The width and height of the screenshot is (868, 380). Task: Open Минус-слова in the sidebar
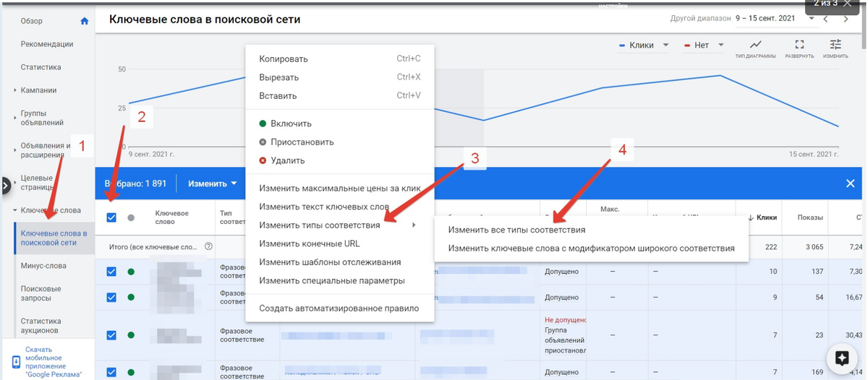coord(43,266)
